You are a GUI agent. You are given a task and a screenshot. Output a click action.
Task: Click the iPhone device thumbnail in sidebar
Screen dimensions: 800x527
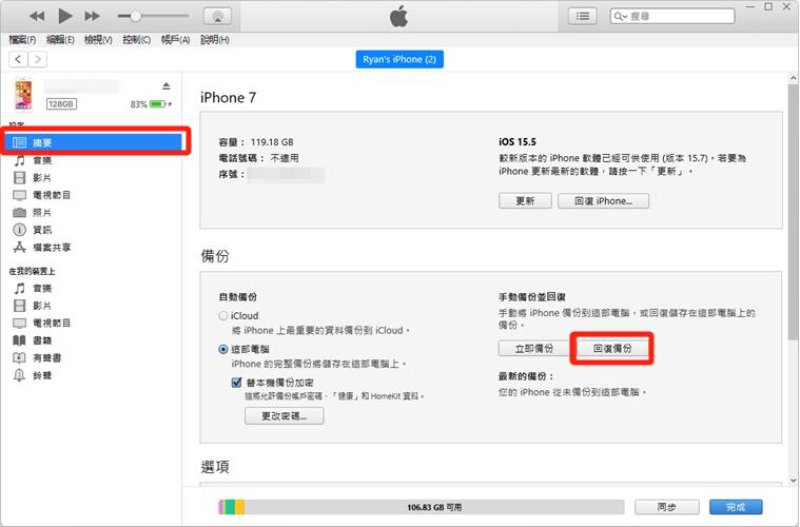click(x=23, y=94)
